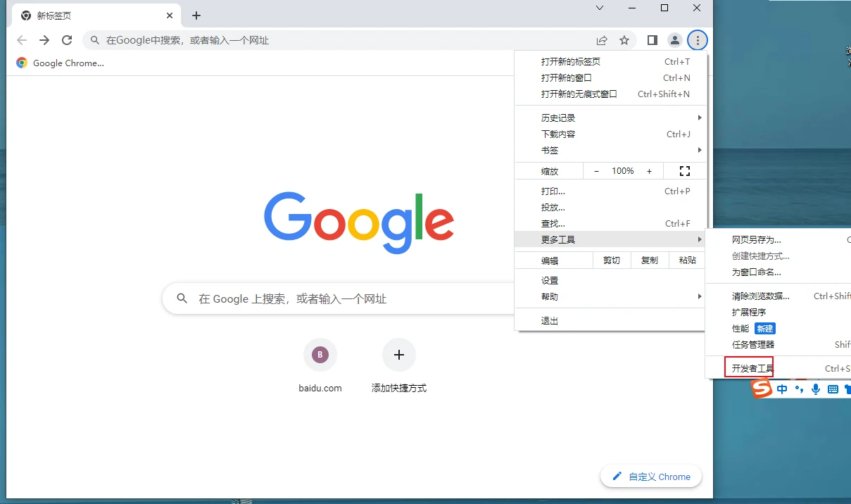The height and width of the screenshot is (504, 851).
Task: Click the Sogou S input method icon
Action: point(762,388)
